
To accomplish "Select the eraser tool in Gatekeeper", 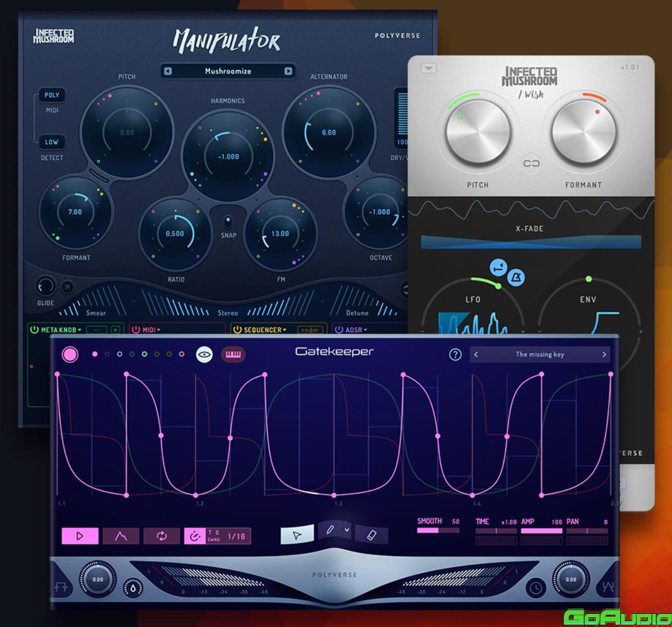I will coord(371,535).
